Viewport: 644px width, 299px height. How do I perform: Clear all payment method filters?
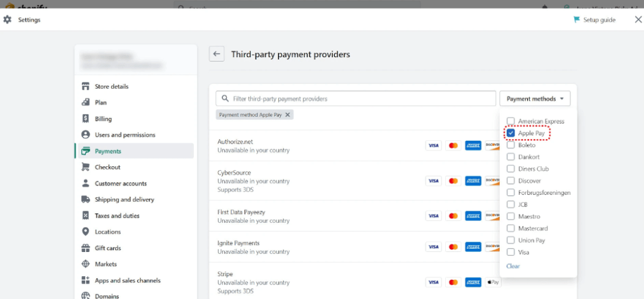coord(513,266)
